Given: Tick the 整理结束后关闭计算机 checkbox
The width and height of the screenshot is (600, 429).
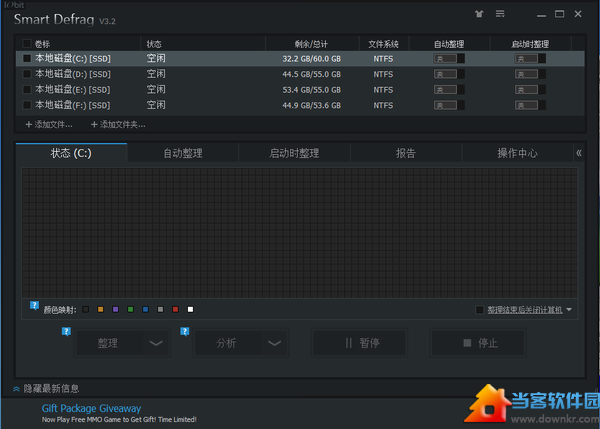Looking at the screenshot, I should (x=479, y=310).
